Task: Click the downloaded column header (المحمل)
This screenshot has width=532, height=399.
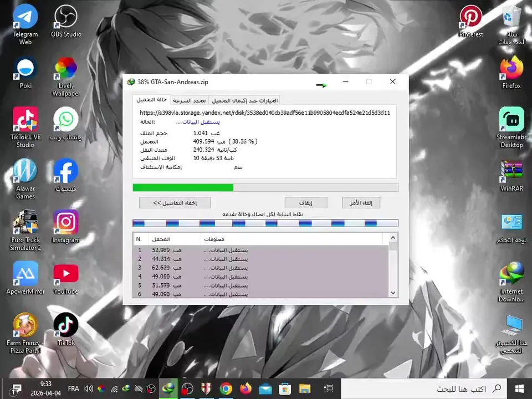Action: 175,239
